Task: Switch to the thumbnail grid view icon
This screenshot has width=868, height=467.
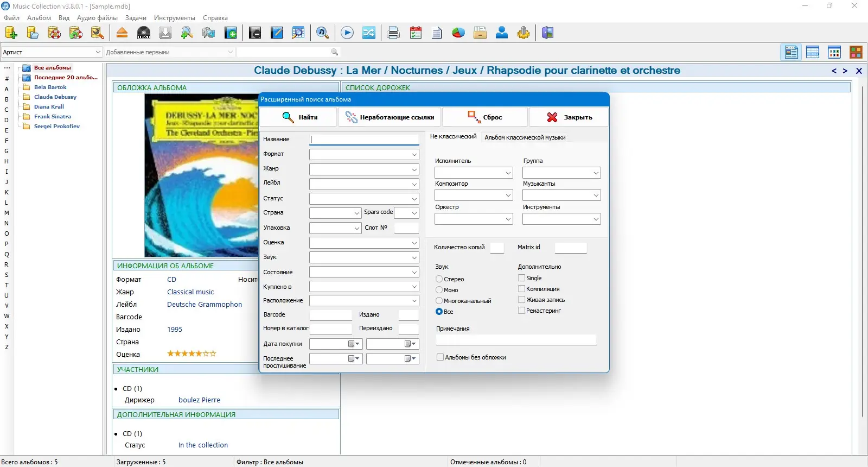Action: 834,52
